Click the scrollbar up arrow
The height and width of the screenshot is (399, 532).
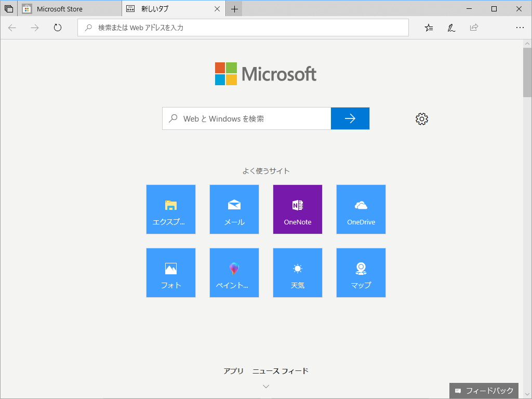[527, 44]
